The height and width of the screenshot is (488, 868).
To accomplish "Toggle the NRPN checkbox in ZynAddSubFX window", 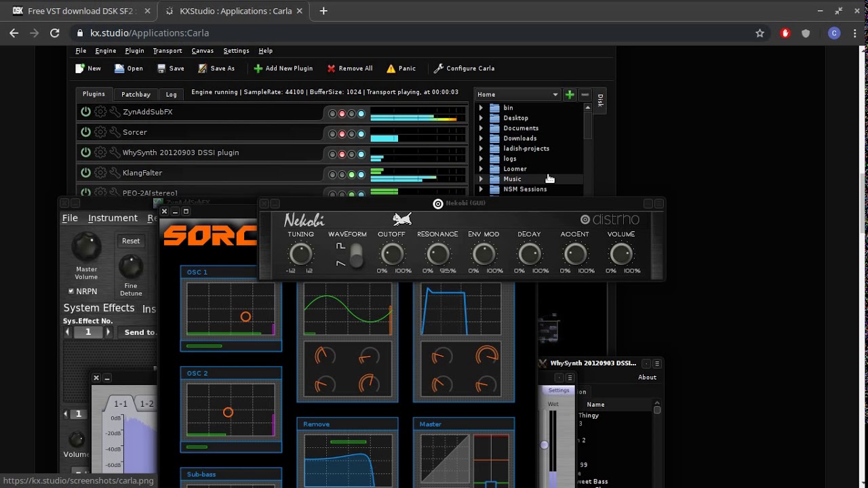I will 71,291.
